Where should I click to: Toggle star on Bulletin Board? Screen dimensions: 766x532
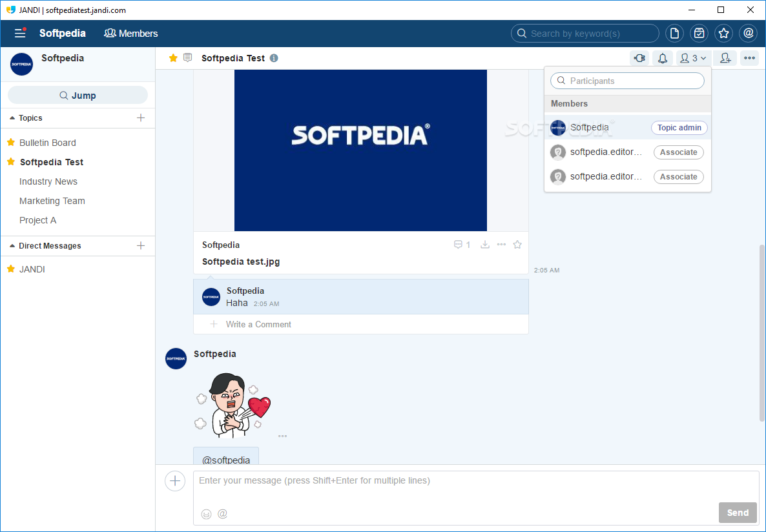(x=11, y=142)
